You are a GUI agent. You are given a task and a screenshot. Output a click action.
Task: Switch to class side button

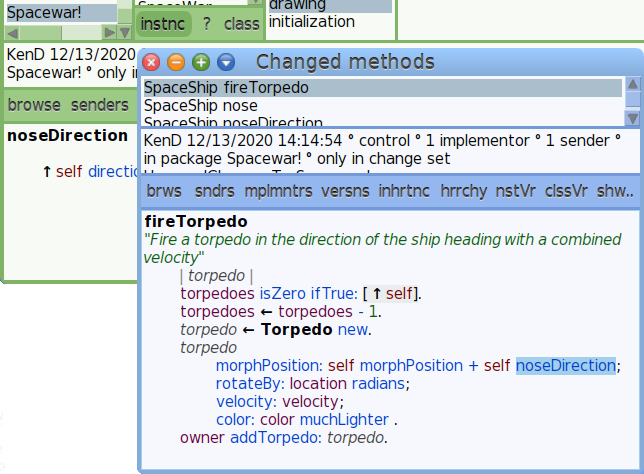(241, 23)
